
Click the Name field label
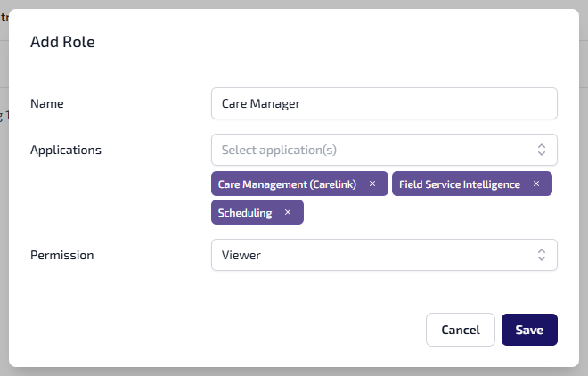[x=47, y=103]
